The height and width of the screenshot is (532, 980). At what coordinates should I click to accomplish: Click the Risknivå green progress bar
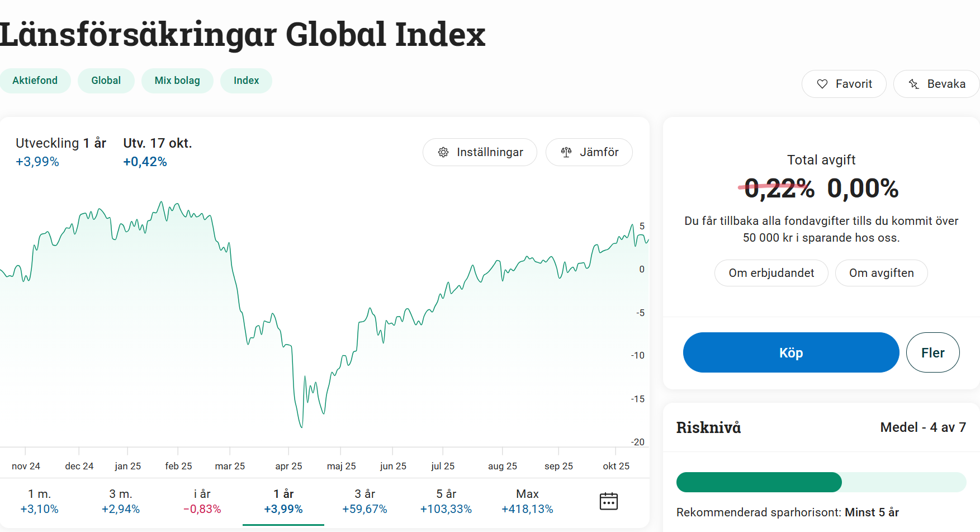(759, 482)
